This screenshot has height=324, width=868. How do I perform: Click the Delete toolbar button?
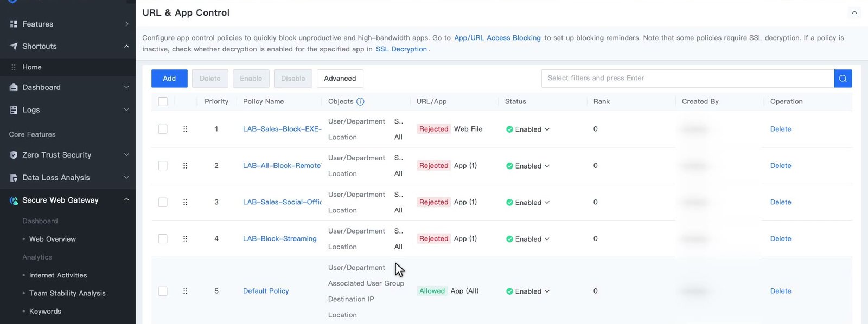coord(210,79)
